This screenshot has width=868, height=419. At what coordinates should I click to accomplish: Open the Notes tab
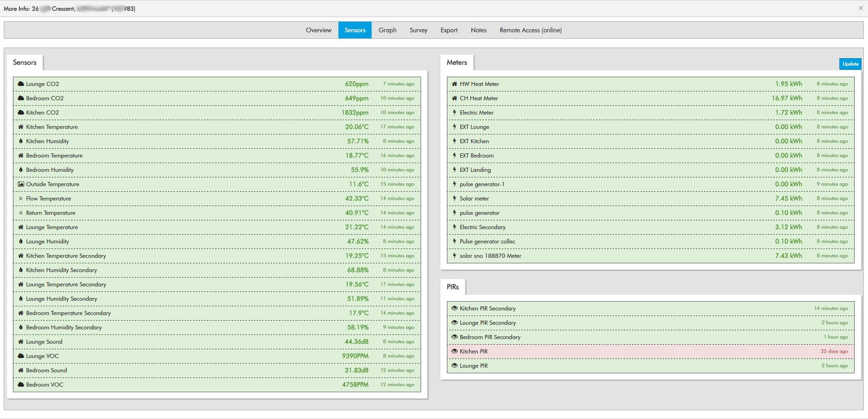click(478, 30)
